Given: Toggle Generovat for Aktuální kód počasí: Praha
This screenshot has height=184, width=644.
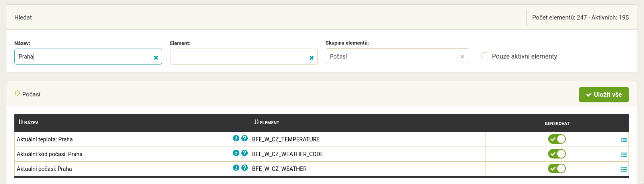Looking at the screenshot, I should 557,154.
